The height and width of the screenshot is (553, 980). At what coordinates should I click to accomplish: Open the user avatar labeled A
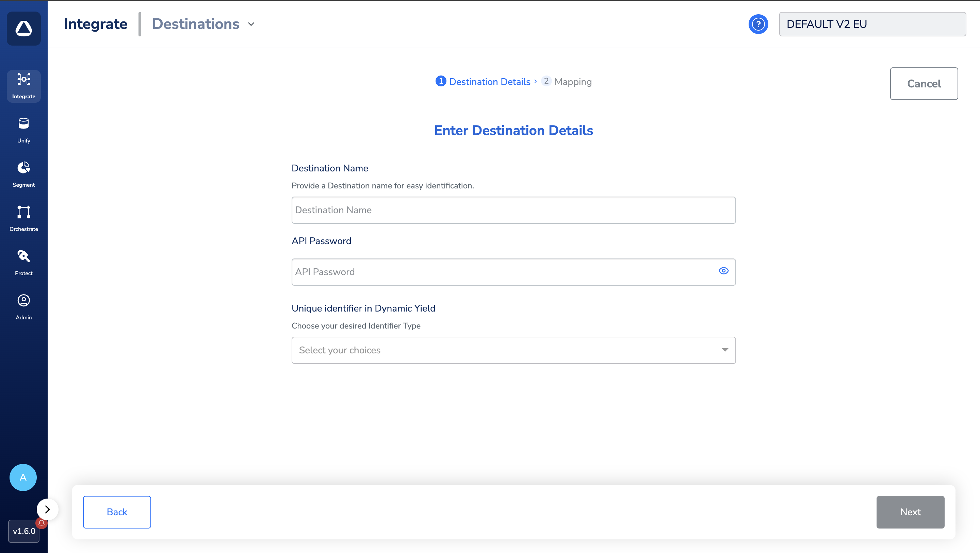23,477
